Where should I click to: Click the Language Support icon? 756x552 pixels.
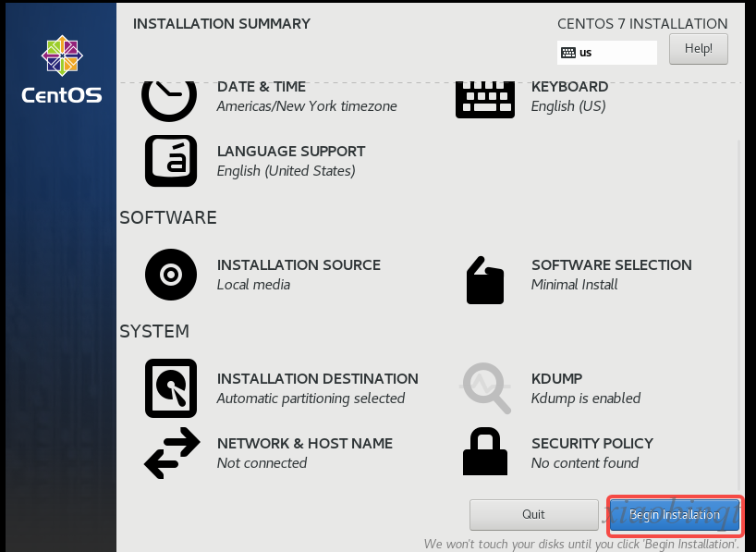(171, 161)
